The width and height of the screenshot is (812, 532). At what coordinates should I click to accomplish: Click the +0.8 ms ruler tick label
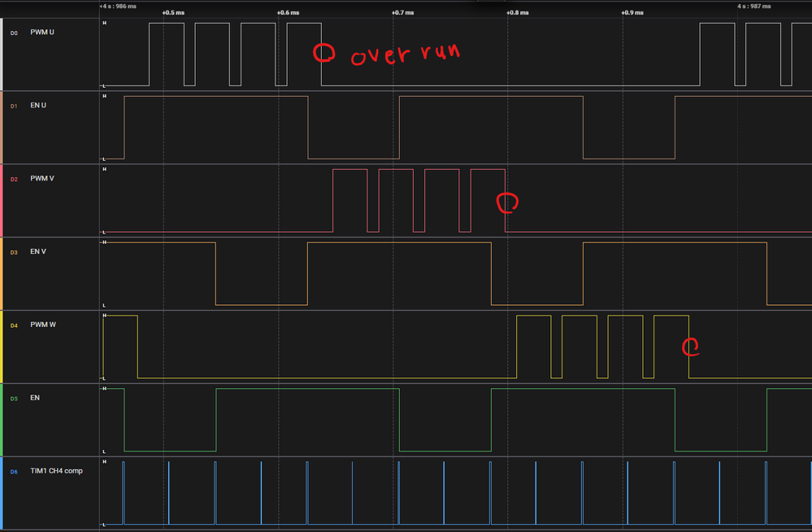518,12
